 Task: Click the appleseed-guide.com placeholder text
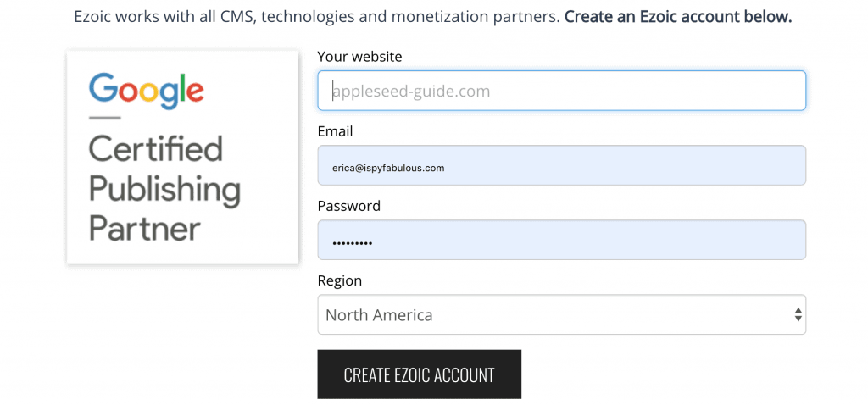411,91
